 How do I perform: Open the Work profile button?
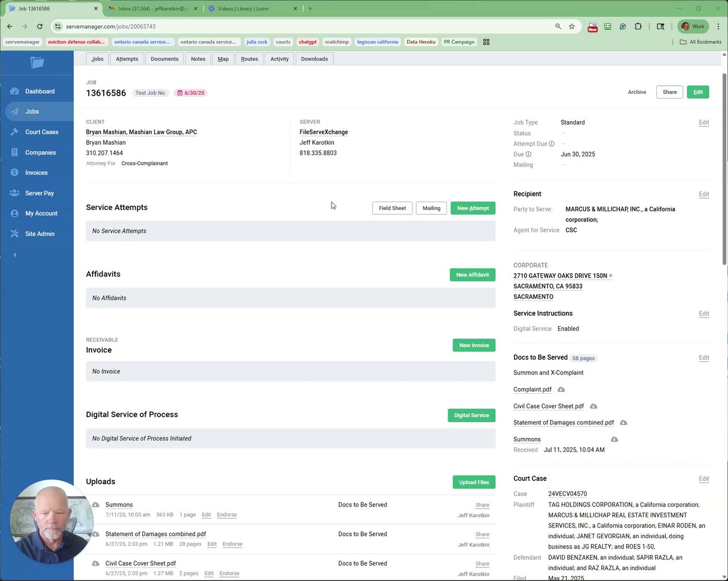(693, 26)
